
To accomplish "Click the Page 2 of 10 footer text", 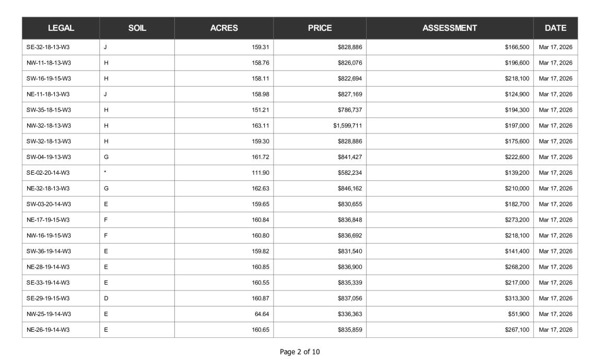I will (x=300, y=352).
